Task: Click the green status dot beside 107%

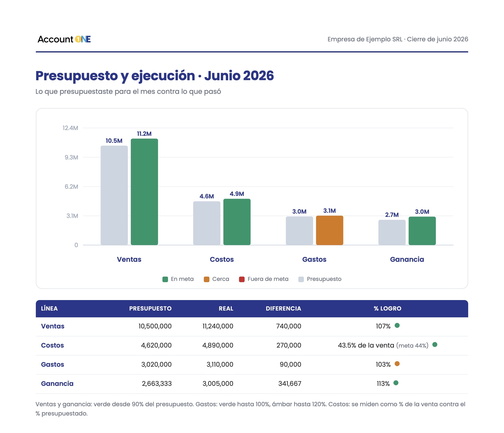Action: 397,325
